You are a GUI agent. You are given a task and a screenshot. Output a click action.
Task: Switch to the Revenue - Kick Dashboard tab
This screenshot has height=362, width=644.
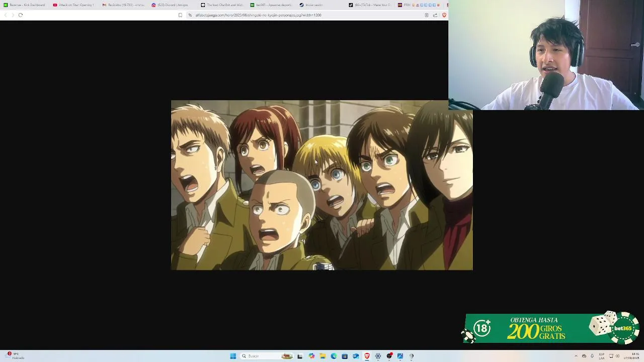click(25, 5)
